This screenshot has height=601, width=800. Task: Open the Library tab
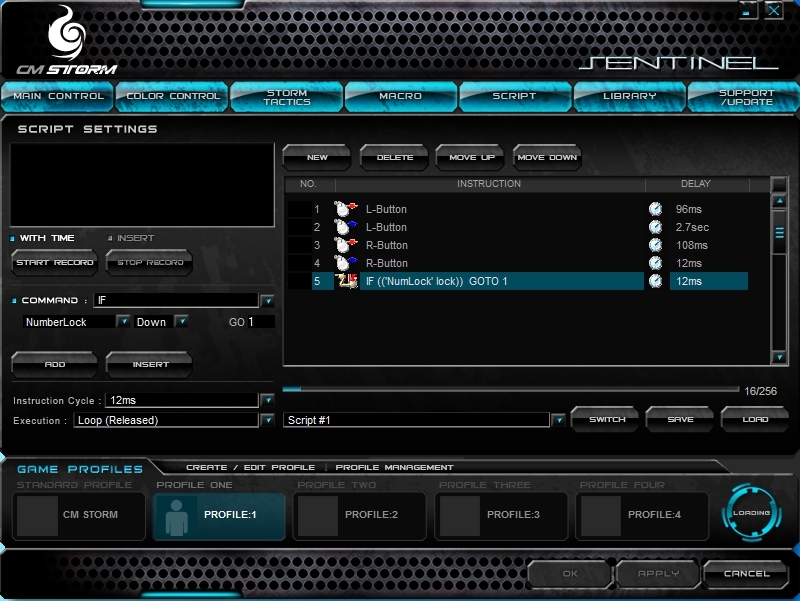click(x=630, y=96)
